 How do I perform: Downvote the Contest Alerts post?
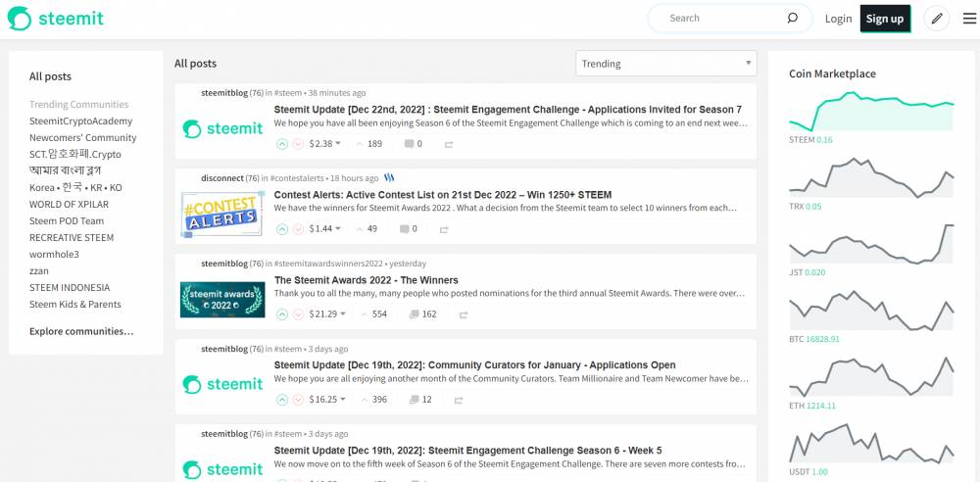pos(298,229)
